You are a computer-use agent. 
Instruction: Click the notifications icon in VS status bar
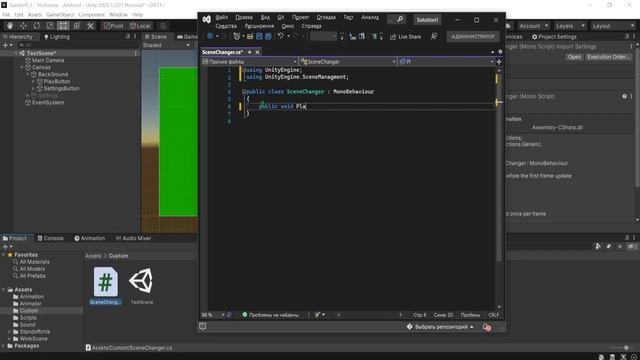(487, 327)
